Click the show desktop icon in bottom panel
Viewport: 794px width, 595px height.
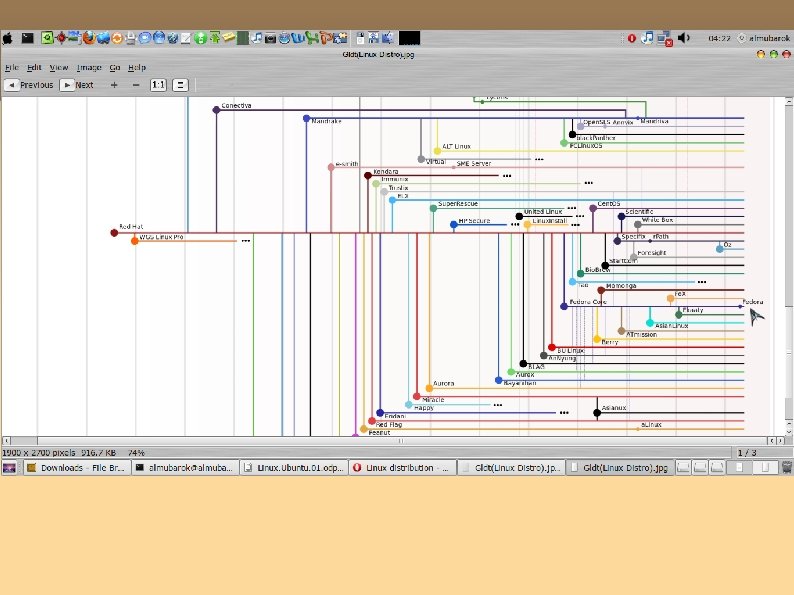[9, 467]
